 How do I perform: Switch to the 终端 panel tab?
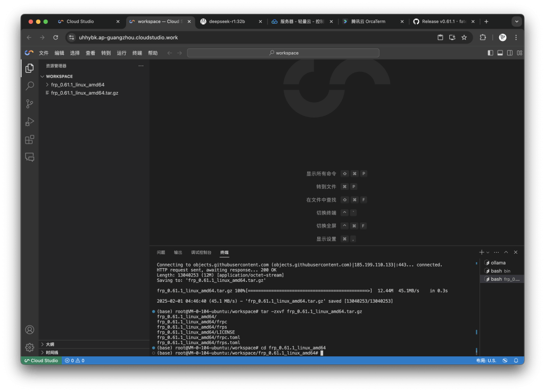pos(225,253)
